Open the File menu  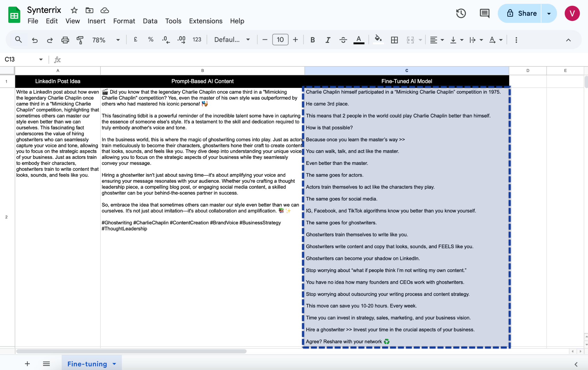click(33, 21)
